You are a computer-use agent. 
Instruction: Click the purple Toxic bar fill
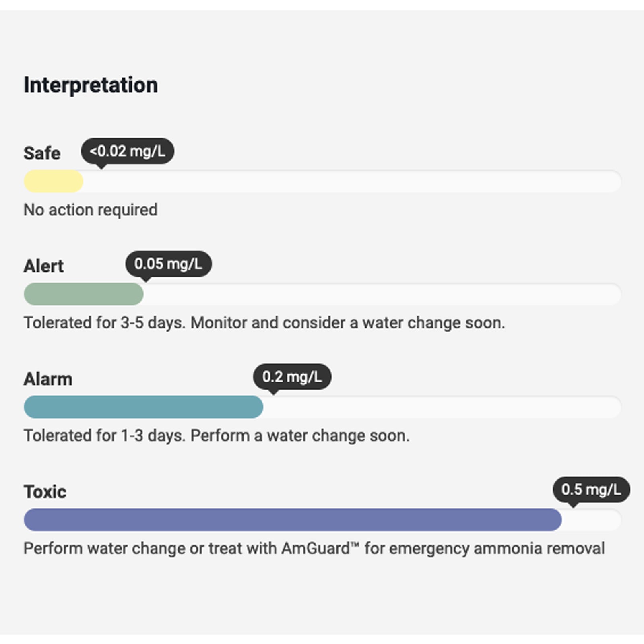[293, 520]
